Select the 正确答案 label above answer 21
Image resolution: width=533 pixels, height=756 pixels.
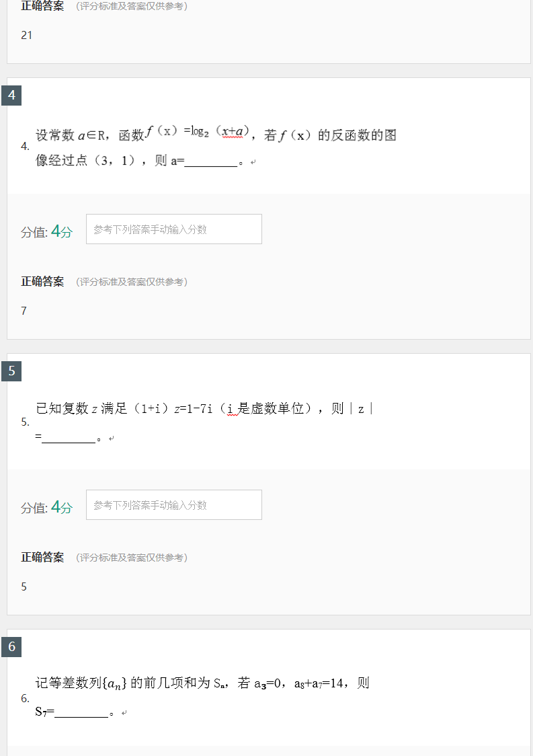click(42, 6)
